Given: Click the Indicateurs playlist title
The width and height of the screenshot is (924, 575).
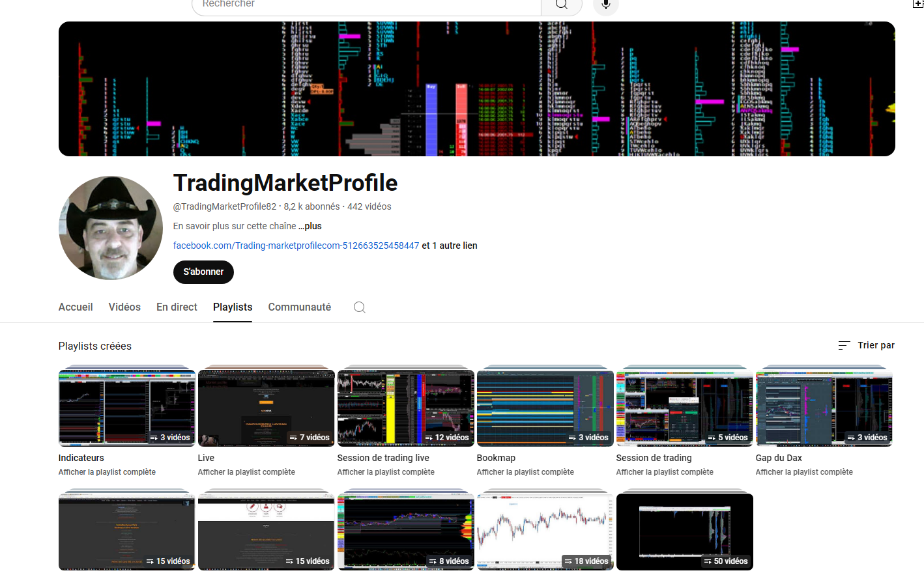Looking at the screenshot, I should [81, 458].
